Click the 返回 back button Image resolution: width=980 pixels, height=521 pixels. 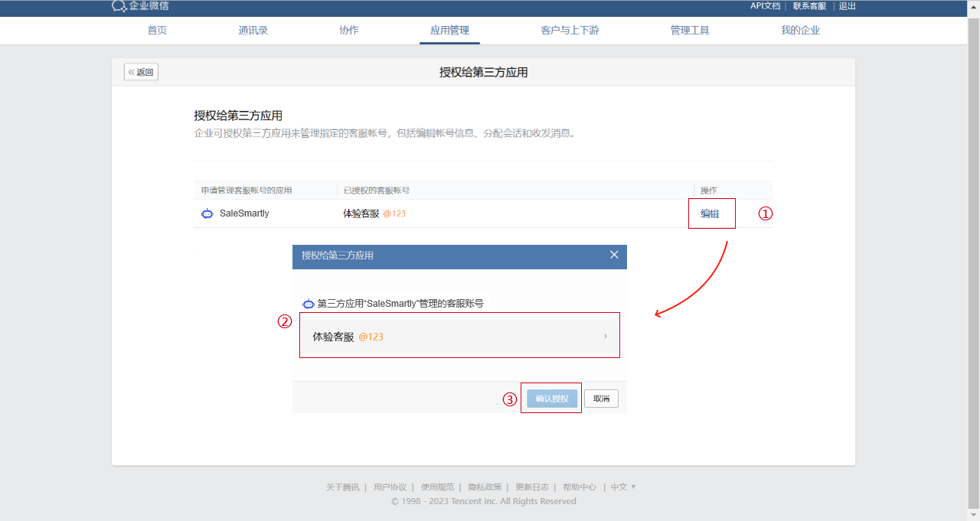tap(142, 73)
